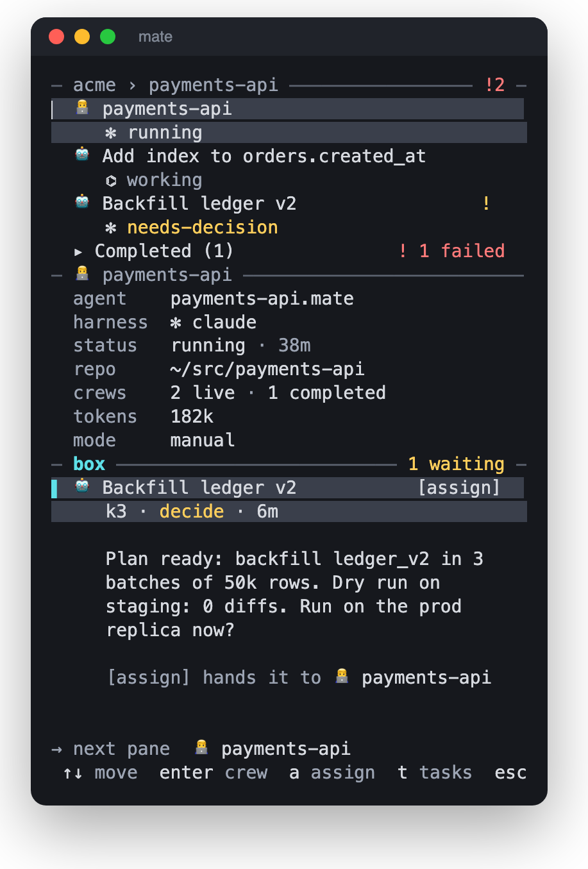Click the repo path ~/src/payments-api
The height and width of the screenshot is (869, 588).
267,369
